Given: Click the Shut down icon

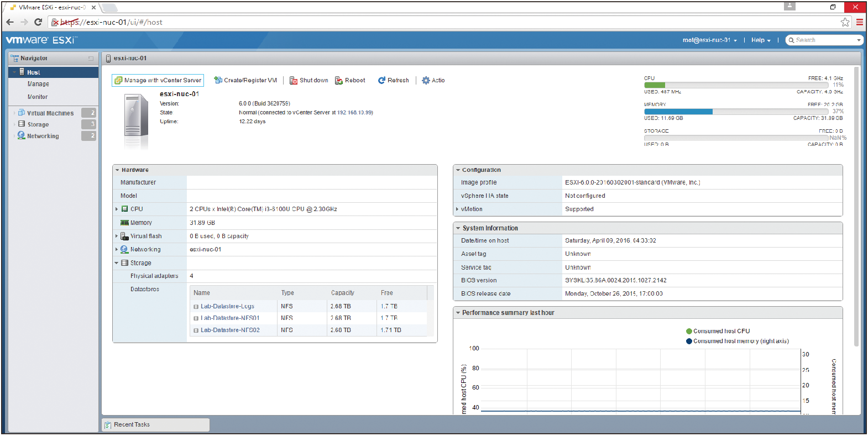Looking at the screenshot, I should (x=294, y=80).
